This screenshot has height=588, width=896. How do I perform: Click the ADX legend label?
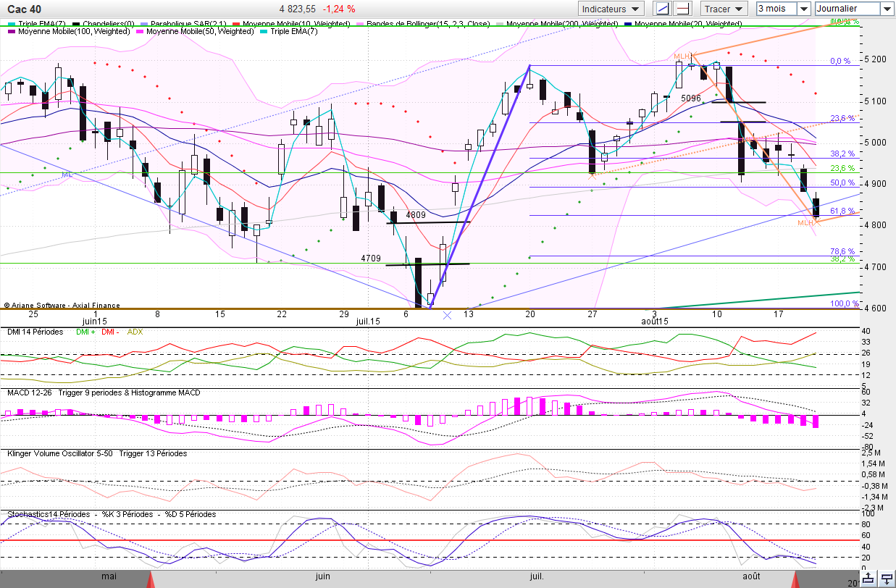[135, 331]
